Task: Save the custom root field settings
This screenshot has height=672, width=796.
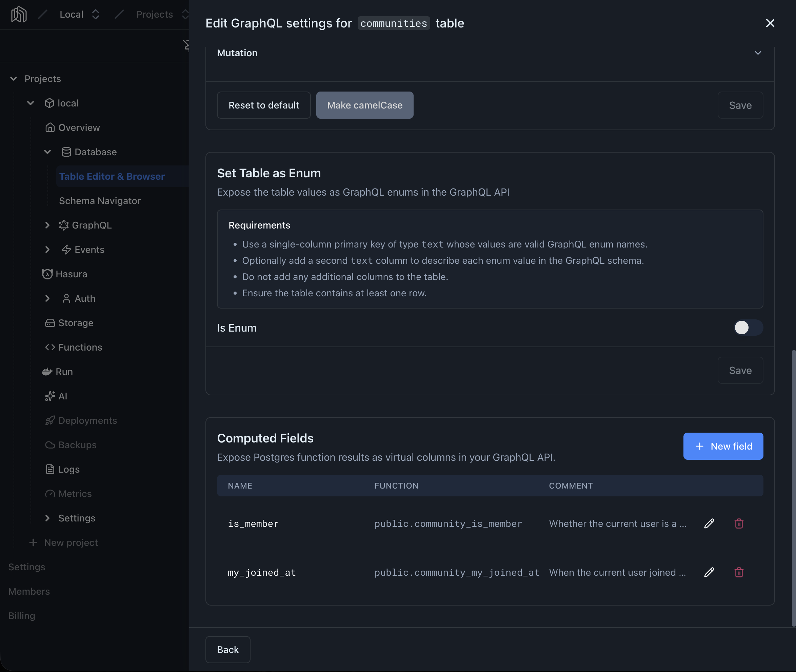Action: (740, 105)
